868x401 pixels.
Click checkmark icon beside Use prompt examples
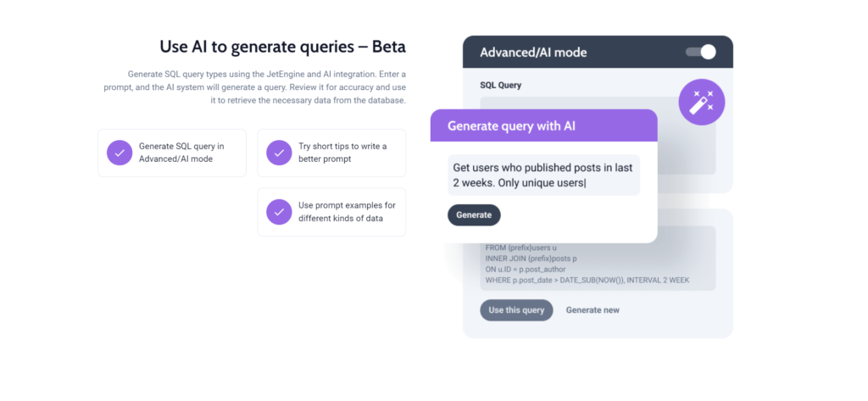point(279,212)
